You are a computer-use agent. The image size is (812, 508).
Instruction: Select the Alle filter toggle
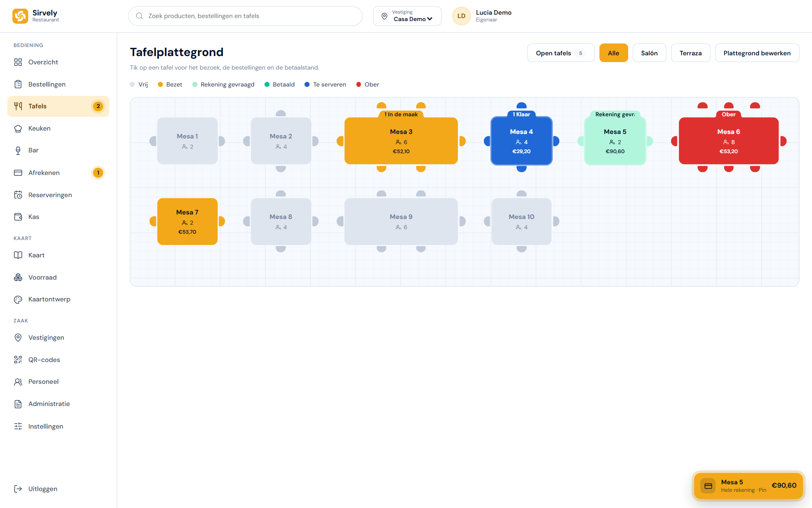[x=614, y=53]
